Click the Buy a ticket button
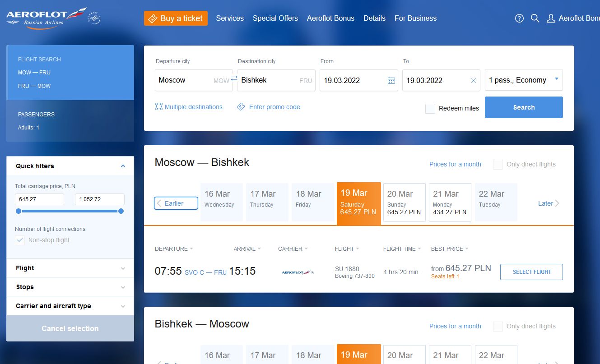 (x=176, y=18)
